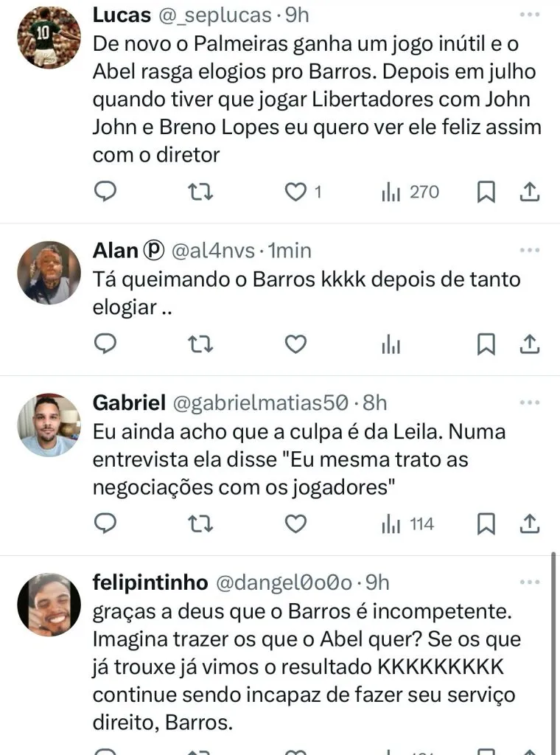Open more options on Alan's tweet
This screenshot has width=560, height=755.
[529, 250]
